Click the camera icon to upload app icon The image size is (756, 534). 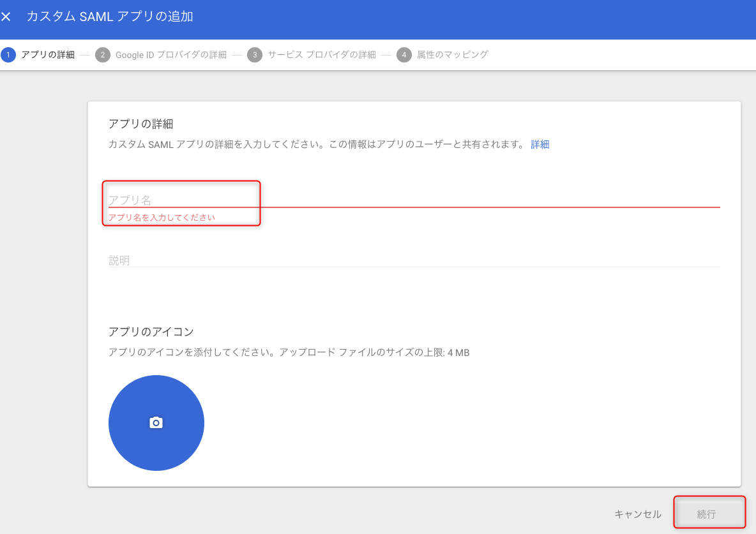point(156,422)
